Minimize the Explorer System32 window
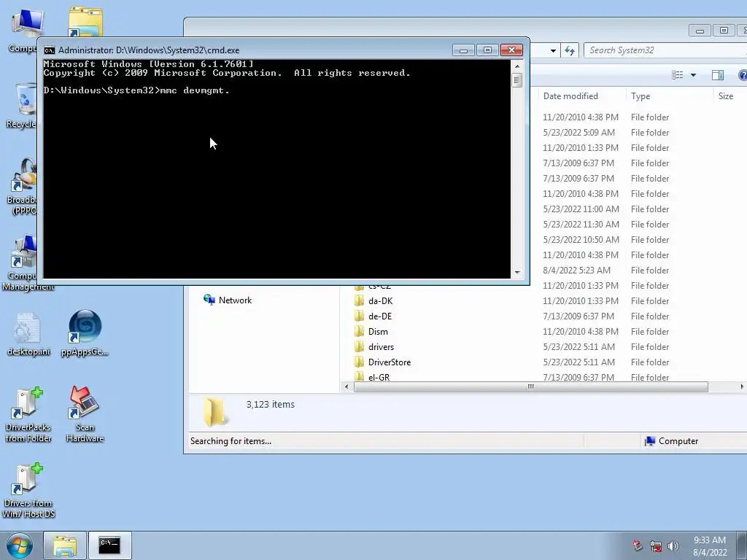Viewport: 747px width, 560px height. pyautogui.click(x=700, y=31)
